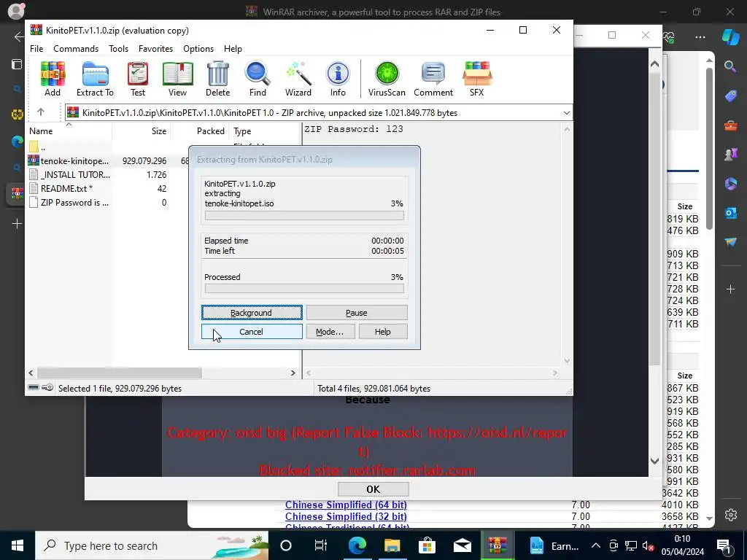Viewport: 747px width, 560px height.
Task: Open the Tools menu
Action: [118, 49]
